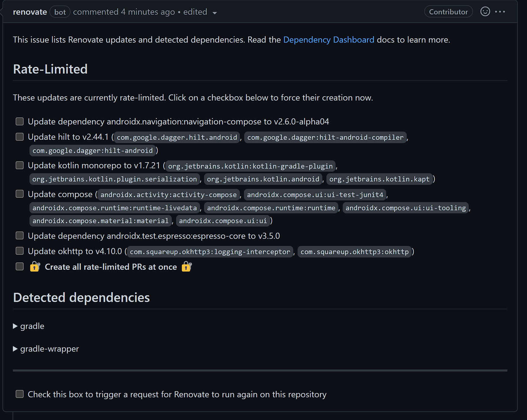Click the Rate-Limited heading
Image resolution: width=527 pixels, height=420 pixels.
pyautogui.click(x=50, y=69)
